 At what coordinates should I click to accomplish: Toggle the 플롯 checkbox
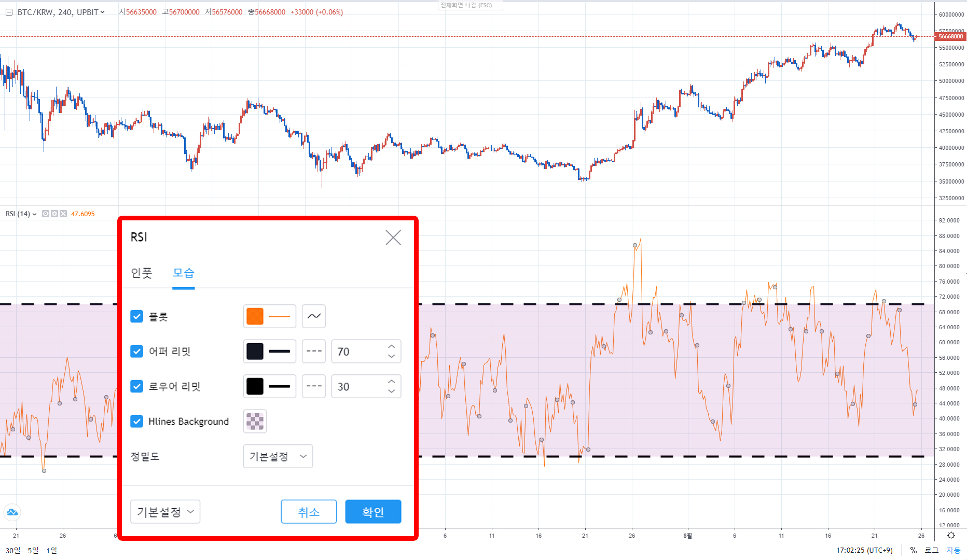point(136,316)
